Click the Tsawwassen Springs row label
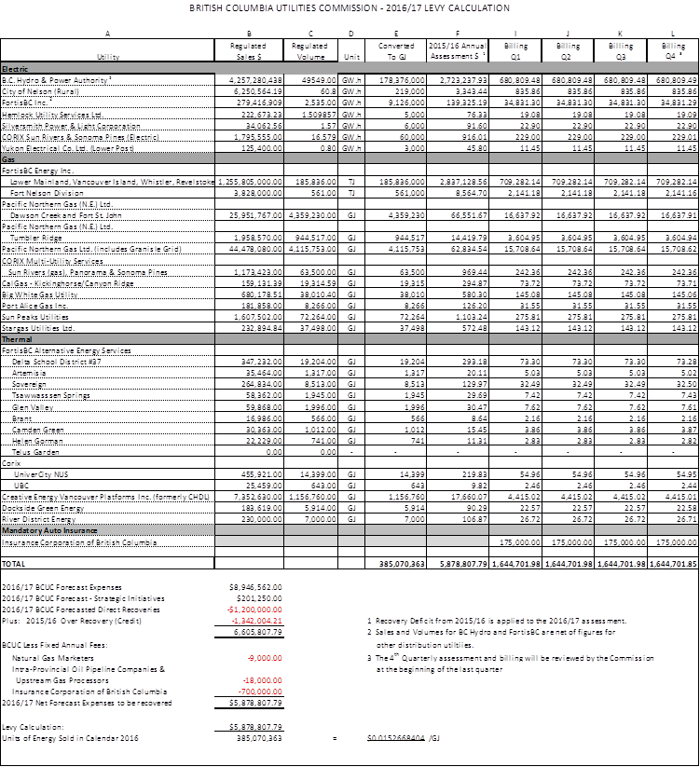This screenshot has height=767, width=700. point(51,396)
